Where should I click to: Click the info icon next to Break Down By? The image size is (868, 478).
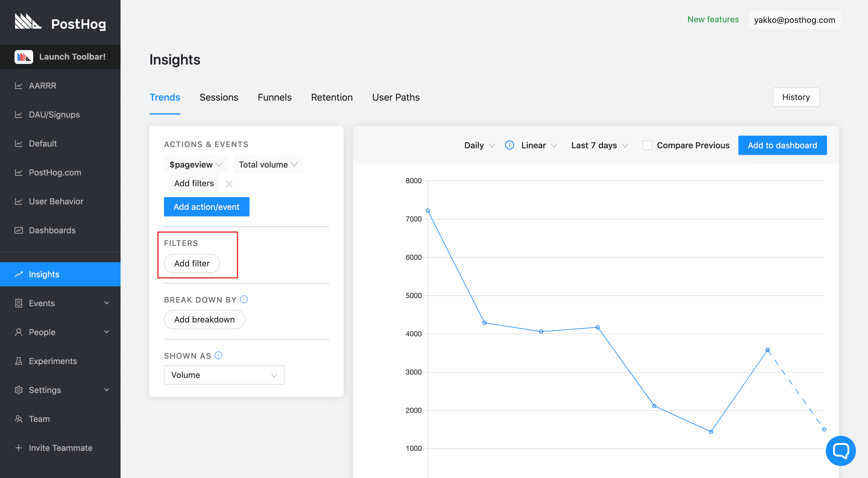click(x=244, y=300)
